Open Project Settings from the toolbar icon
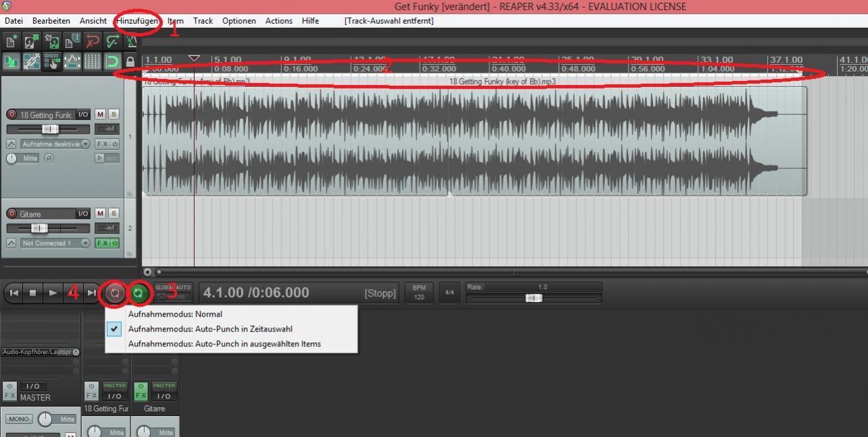The width and height of the screenshot is (868, 437). 72,42
